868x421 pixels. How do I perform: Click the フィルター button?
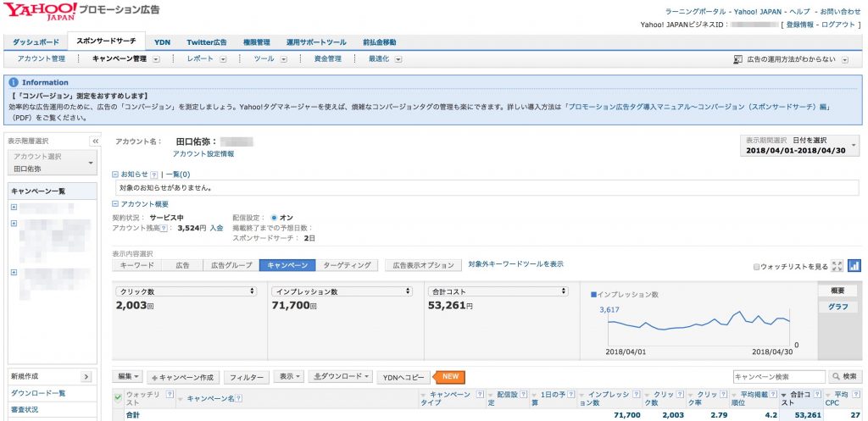(247, 377)
